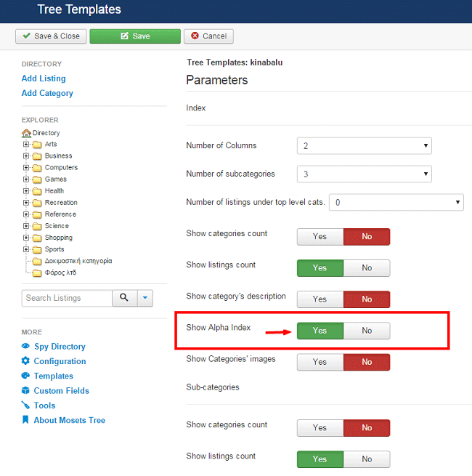472x476 pixels.
Task: Click the Shopping folder icon
Action: [x=37, y=238]
